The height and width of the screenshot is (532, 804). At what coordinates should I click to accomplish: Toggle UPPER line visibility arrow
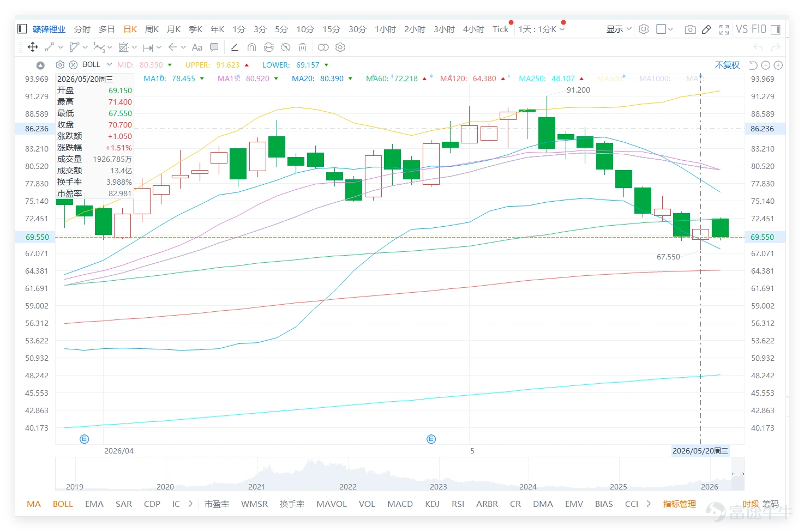pyautogui.click(x=247, y=65)
